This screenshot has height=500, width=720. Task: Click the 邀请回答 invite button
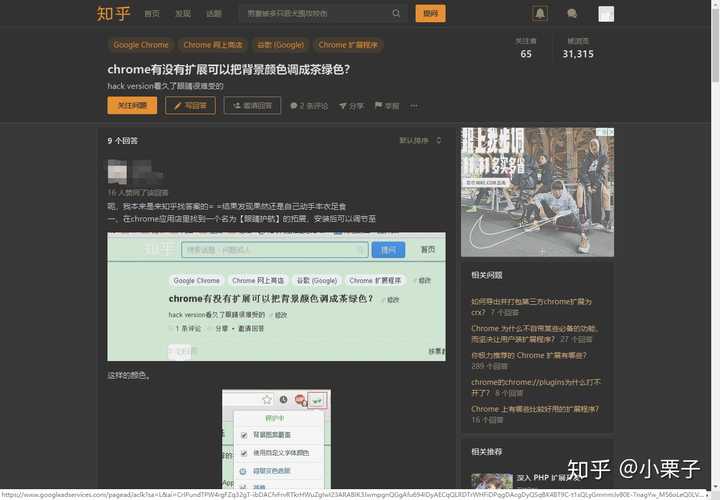coord(252,106)
